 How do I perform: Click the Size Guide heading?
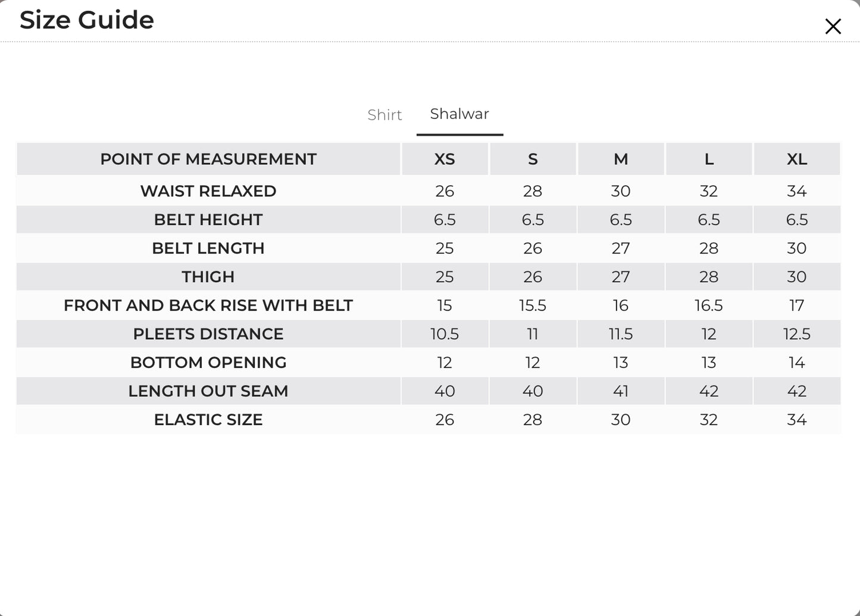click(x=87, y=20)
